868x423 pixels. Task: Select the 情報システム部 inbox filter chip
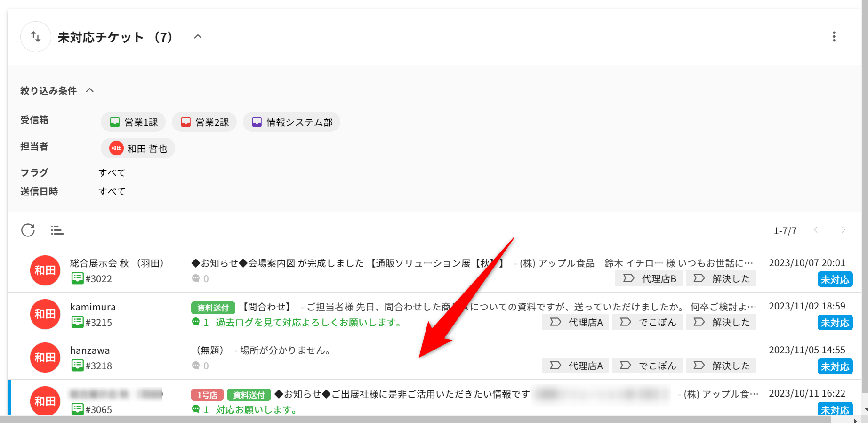(291, 122)
